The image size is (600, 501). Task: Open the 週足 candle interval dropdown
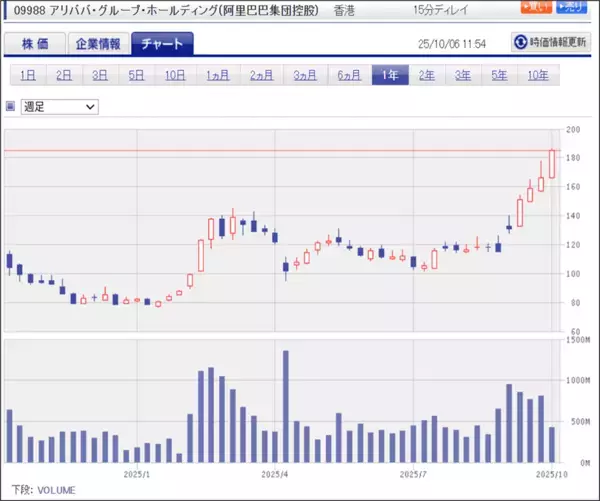click(60, 107)
